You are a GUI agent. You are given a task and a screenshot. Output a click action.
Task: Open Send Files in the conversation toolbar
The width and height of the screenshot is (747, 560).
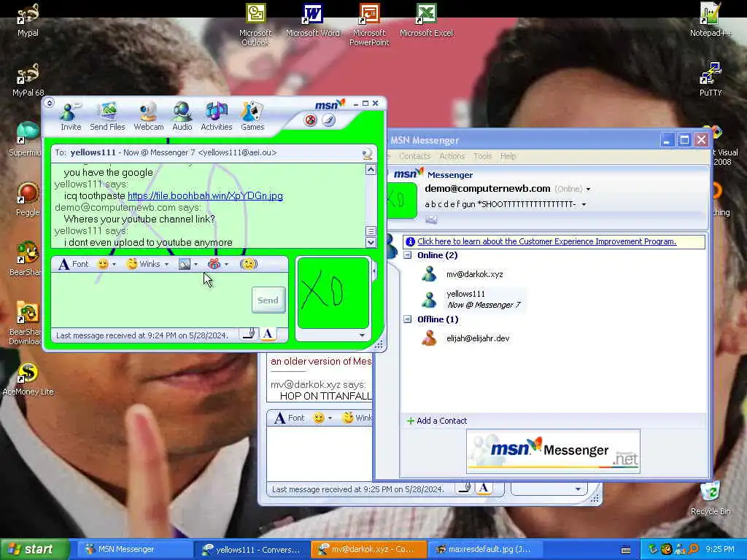107,116
